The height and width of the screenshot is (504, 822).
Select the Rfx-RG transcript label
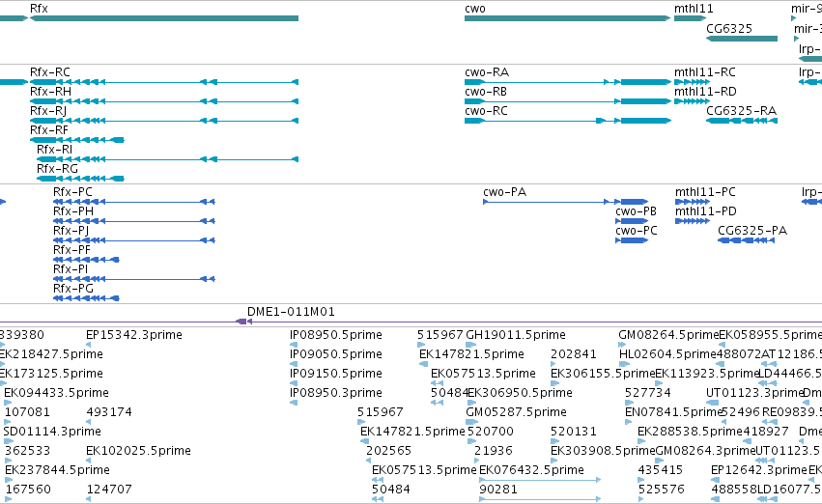tap(57, 169)
